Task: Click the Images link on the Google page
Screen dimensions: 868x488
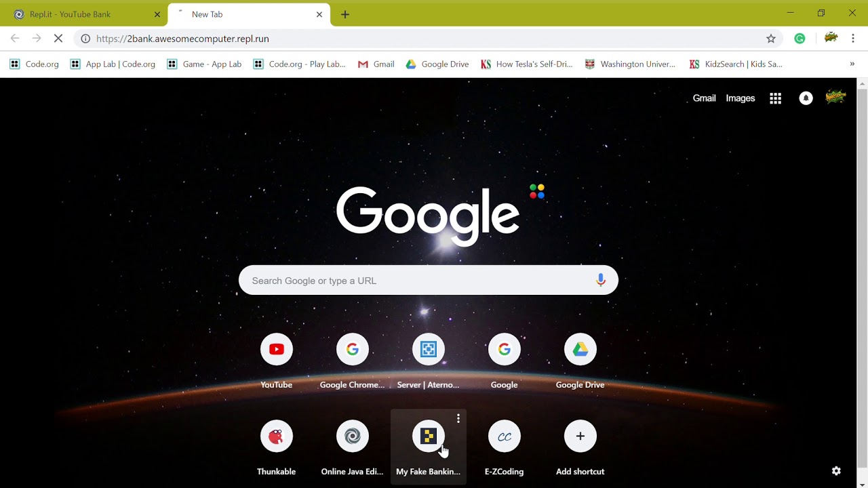Action: 741,98
